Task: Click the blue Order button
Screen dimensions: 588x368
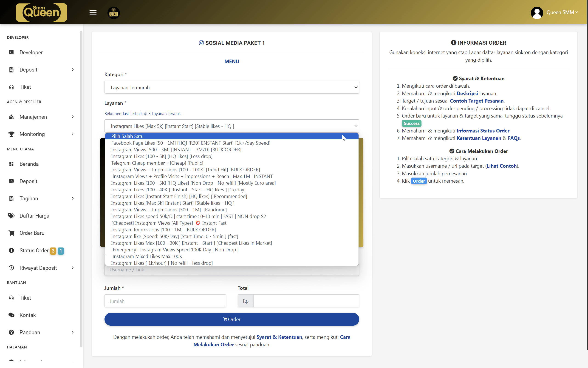Action: (x=232, y=319)
